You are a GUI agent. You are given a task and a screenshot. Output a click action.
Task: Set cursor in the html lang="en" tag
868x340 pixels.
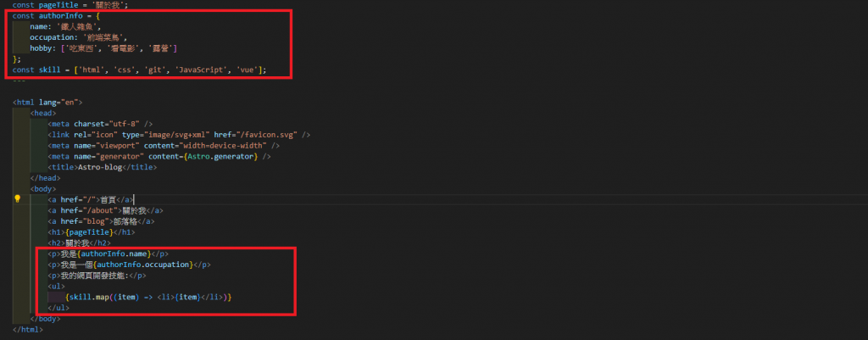[x=47, y=103]
